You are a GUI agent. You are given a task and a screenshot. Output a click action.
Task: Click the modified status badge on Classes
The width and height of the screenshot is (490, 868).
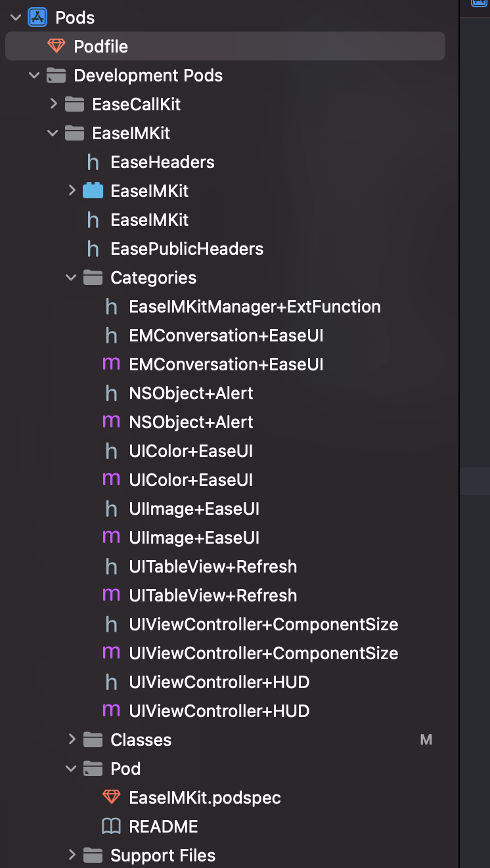[x=426, y=740]
